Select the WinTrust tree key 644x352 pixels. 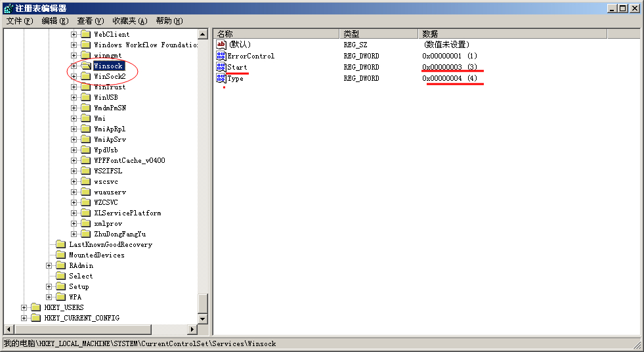click(110, 87)
